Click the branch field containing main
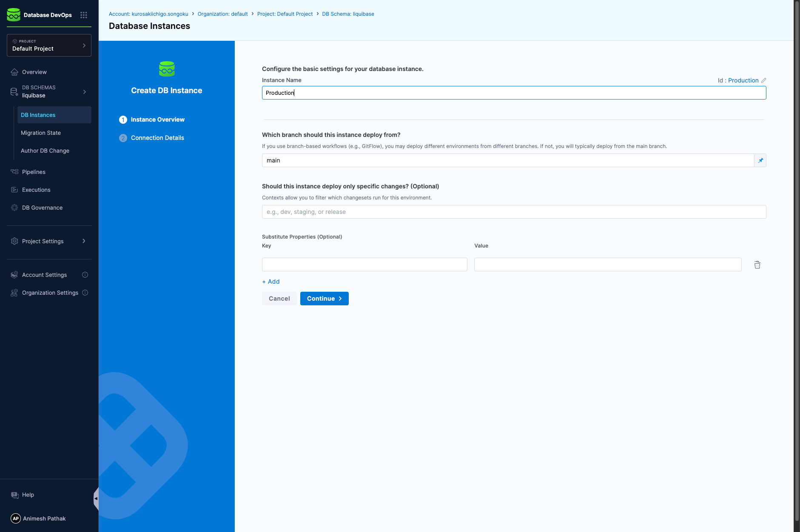This screenshot has height=532, width=800. pos(508,160)
